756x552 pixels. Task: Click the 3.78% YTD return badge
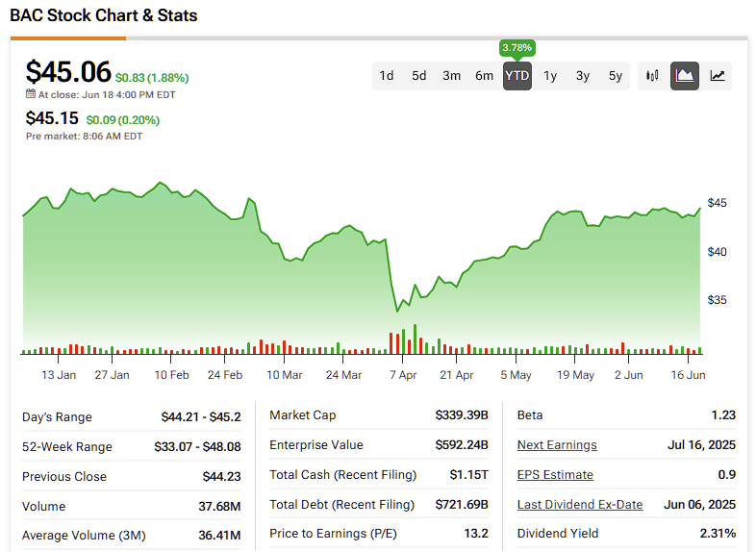pyautogui.click(x=517, y=48)
